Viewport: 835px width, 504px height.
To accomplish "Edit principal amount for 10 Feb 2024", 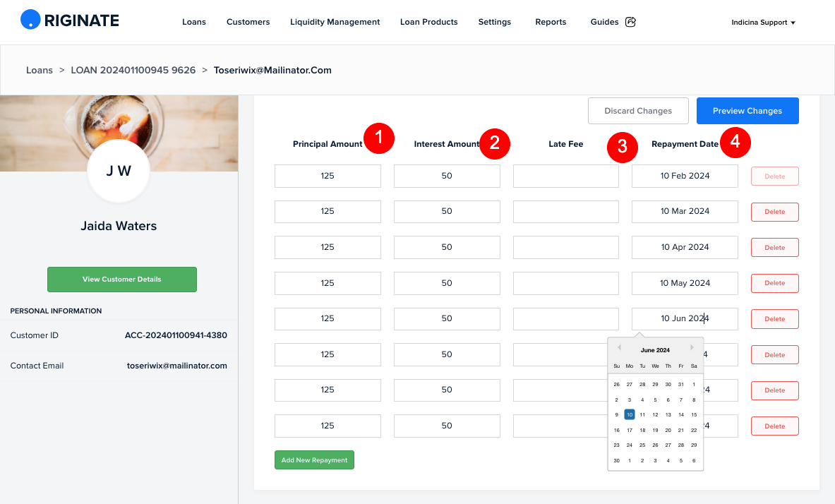I will [x=328, y=176].
